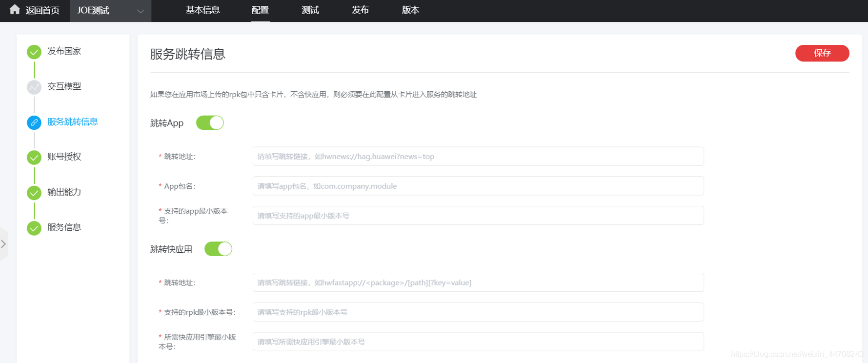The width and height of the screenshot is (868, 363).
Task: Switch to the 配置 tab
Action: pyautogui.click(x=260, y=10)
